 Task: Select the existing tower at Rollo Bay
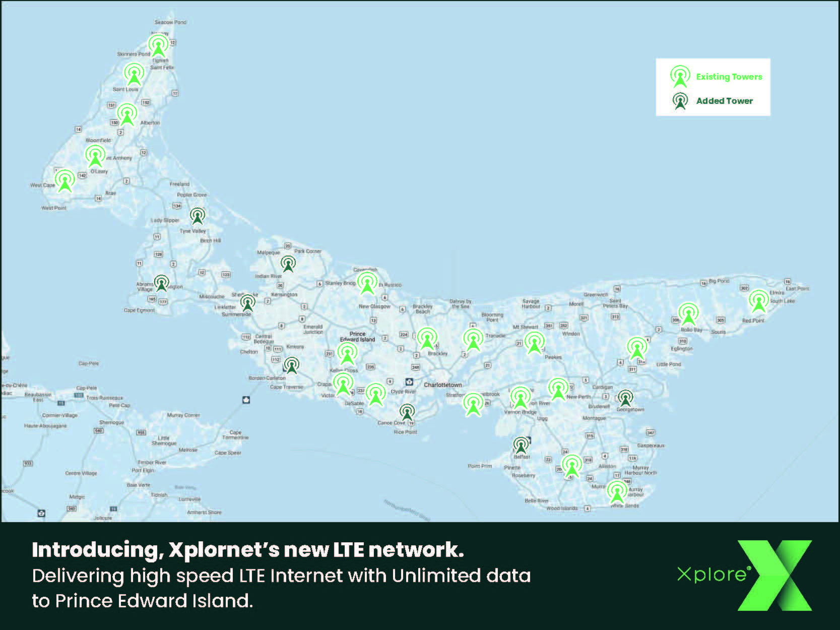tap(688, 314)
